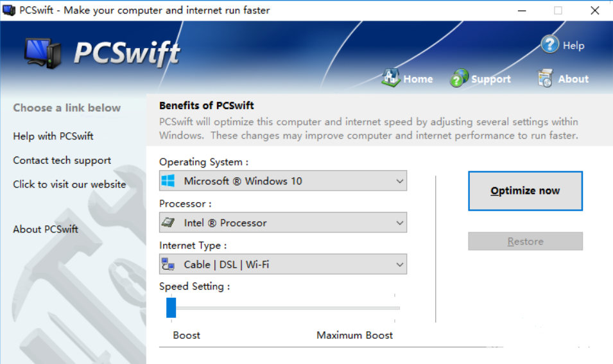The width and height of the screenshot is (613, 364).
Task: Open the Processor dropdown arrow
Action: (x=399, y=223)
